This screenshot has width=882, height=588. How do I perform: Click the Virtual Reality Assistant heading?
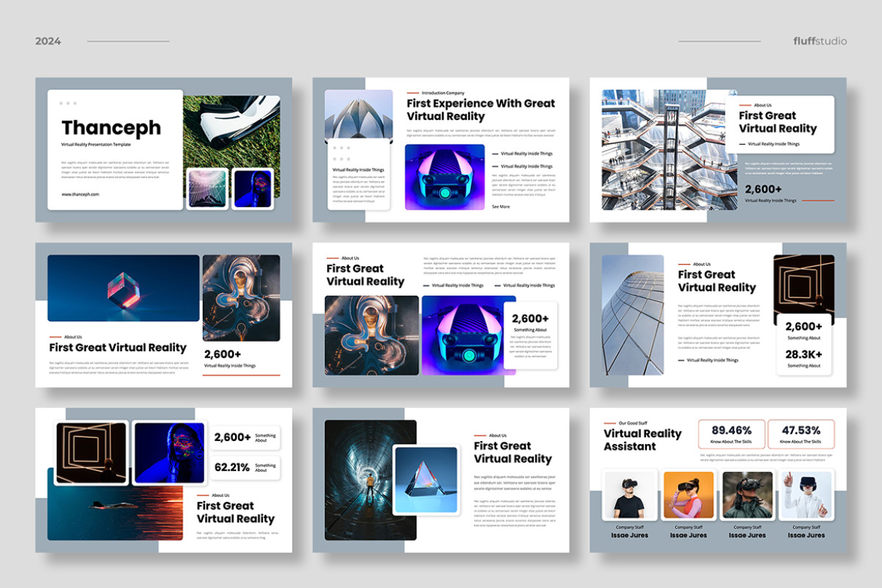642,440
